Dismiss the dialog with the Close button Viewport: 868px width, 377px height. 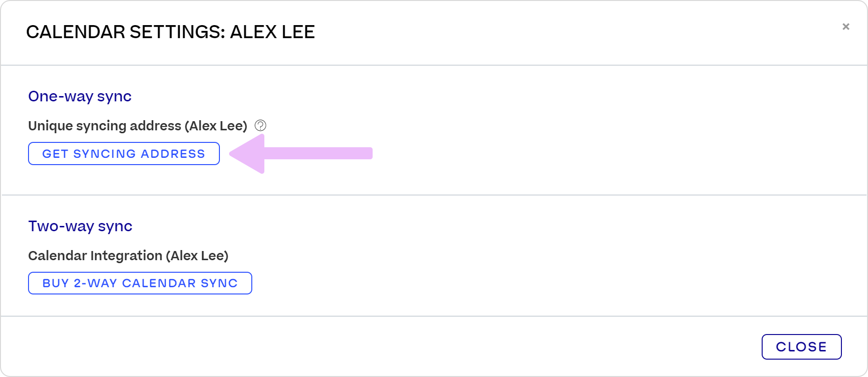click(x=801, y=347)
